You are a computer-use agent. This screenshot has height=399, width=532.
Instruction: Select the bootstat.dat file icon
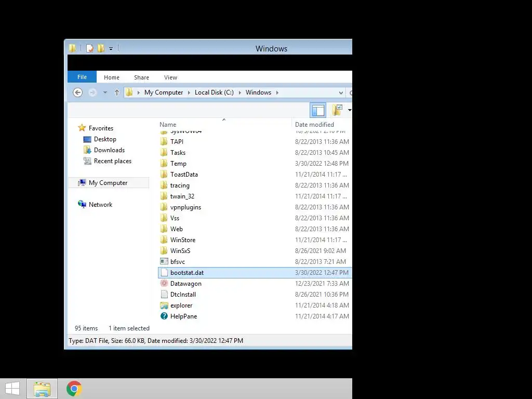(164, 272)
